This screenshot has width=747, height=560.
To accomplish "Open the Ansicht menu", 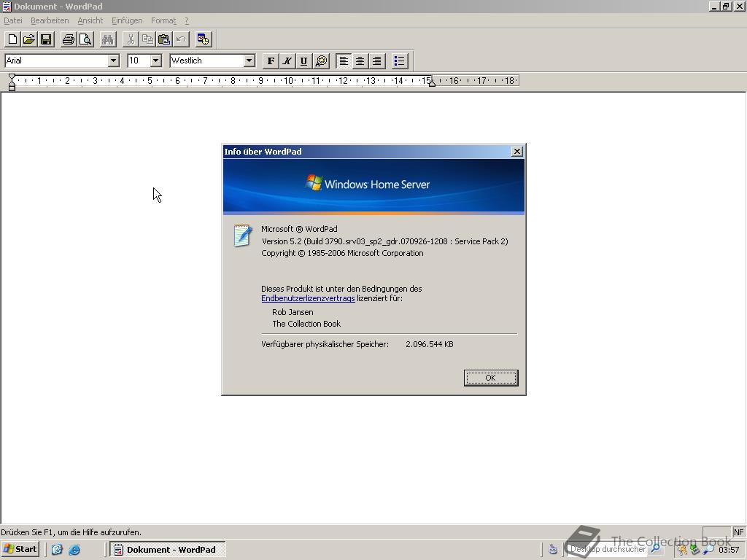I will pyautogui.click(x=90, y=20).
